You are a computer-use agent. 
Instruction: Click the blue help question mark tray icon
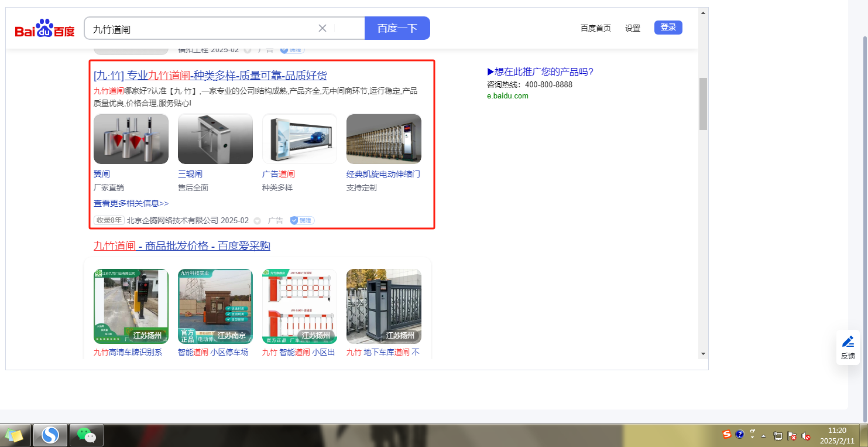pyautogui.click(x=740, y=435)
